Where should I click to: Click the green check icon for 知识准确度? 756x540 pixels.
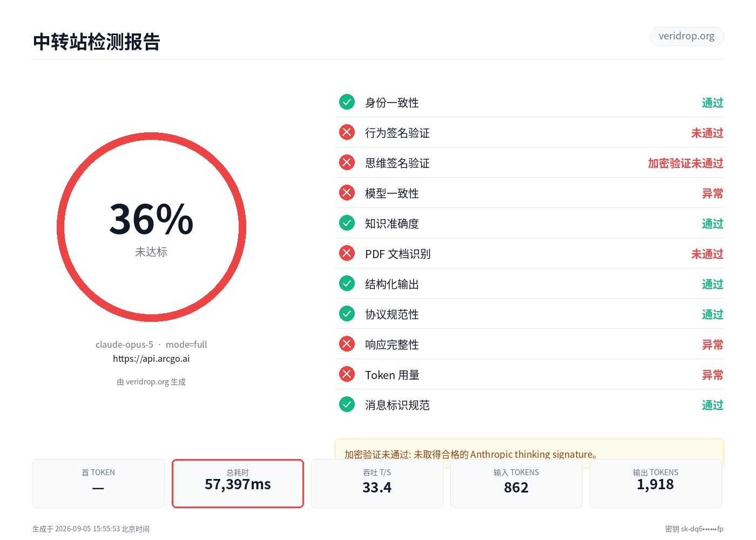pyautogui.click(x=347, y=223)
